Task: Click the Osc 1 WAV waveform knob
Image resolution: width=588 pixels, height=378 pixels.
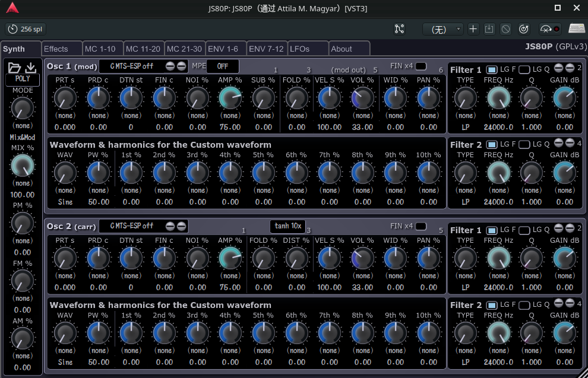Action: (x=65, y=173)
